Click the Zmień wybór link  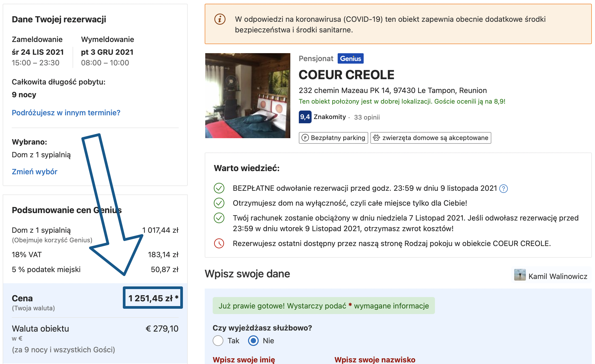tap(35, 172)
